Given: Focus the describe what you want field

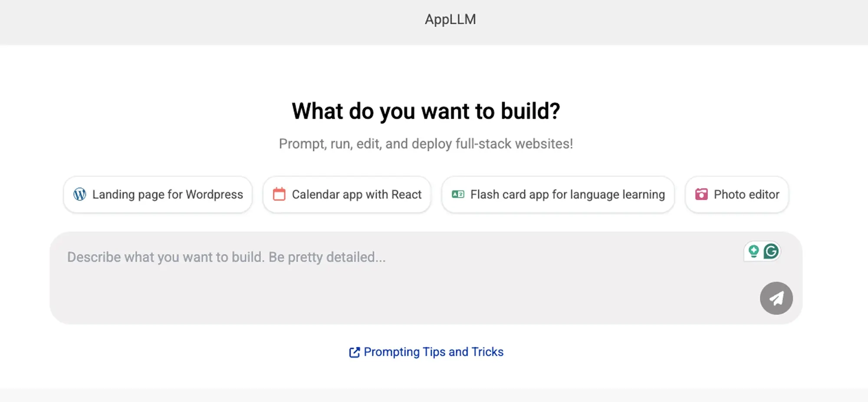Looking at the screenshot, I should pos(426,278).
